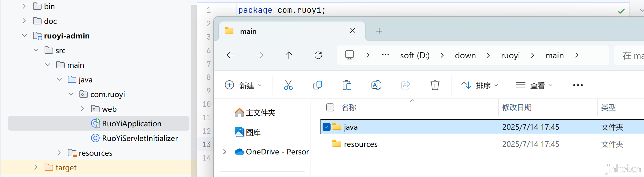
Task: Add a new Explorer tab with plus
Action: point(379,31)
